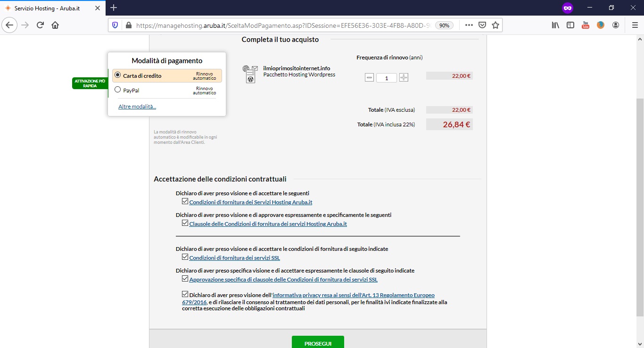Open page actions three-dot menu
Viewport: 644px width, 348px height.
pos(469,25)
